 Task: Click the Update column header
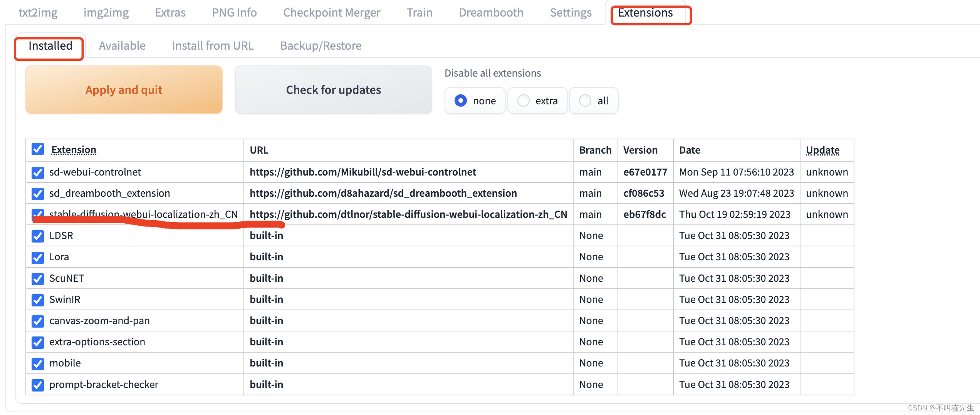(x=823, y=150)
